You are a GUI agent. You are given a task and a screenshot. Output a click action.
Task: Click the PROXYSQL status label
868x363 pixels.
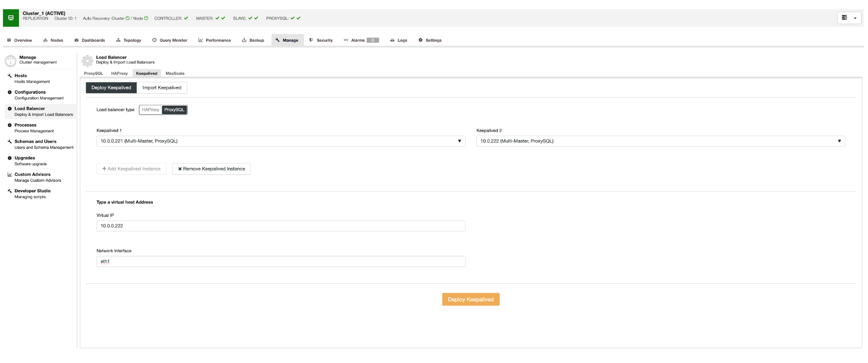pos(277,18)
